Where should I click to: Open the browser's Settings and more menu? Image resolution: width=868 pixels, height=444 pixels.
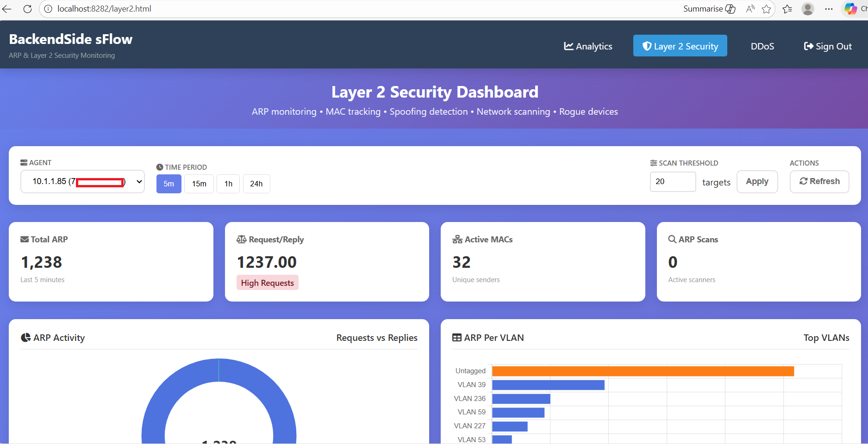(829, 9)
